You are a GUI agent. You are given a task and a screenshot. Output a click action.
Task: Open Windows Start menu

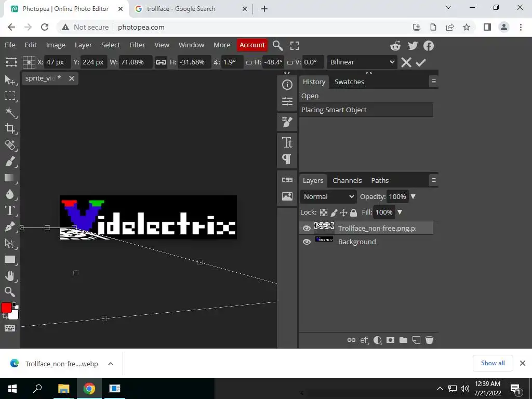(x=12, y=389)
